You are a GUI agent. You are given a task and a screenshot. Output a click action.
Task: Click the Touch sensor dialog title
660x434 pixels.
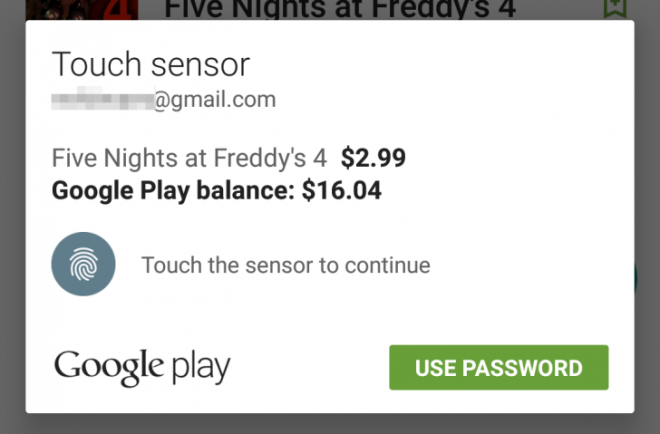click(150, 65)
